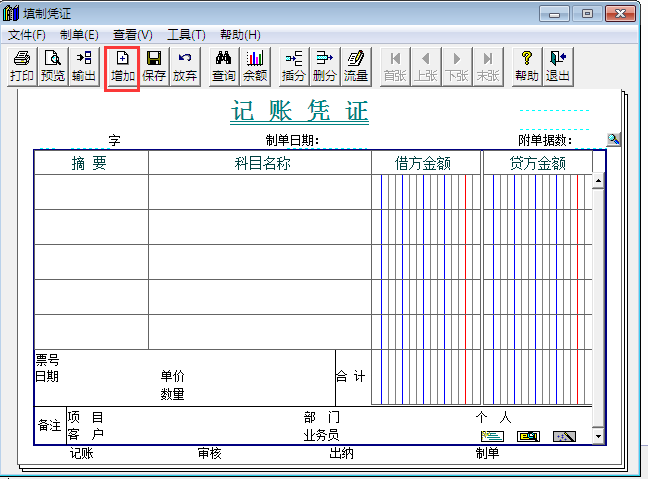Open 预览 print preview
This screenshot has width=648, height=479.
point(52,67)
